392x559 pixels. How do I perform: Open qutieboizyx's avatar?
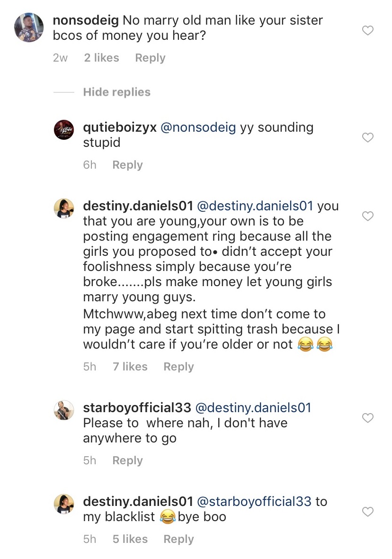(x=64, y=130)
